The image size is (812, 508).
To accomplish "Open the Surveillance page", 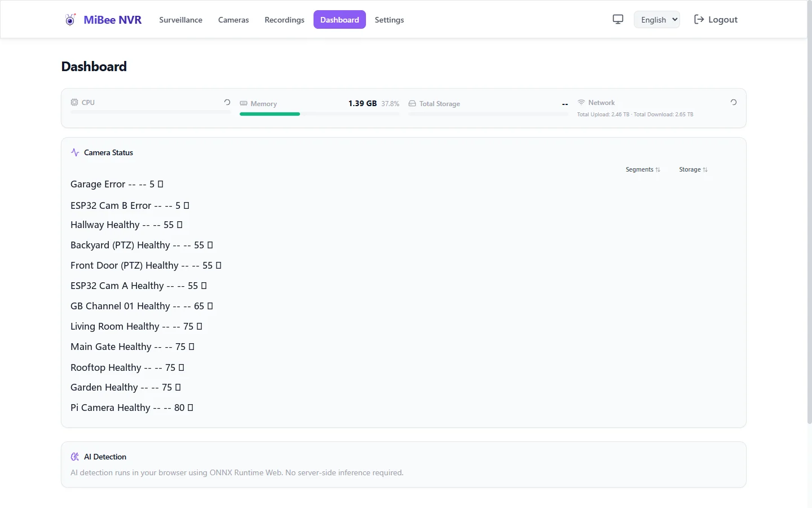I will point(180,20).
